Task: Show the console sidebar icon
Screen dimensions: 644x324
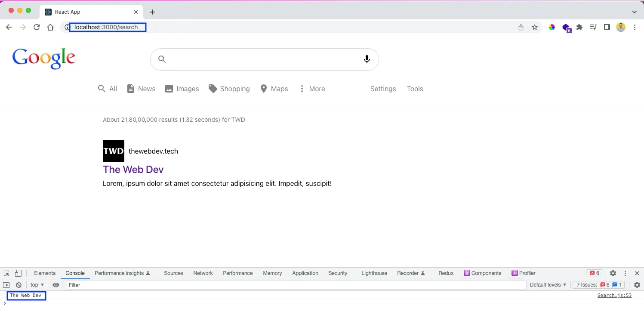Action: (6, 285)
